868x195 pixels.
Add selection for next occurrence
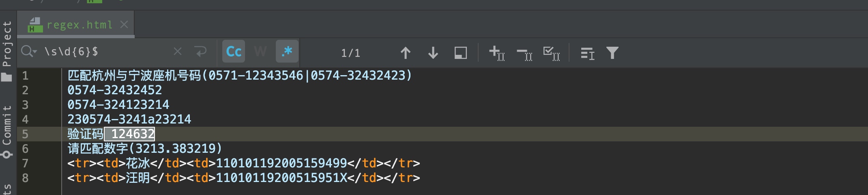point(496,53)
